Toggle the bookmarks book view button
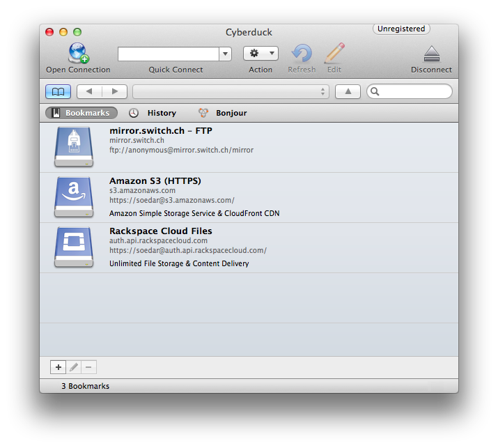 point(58,92)
